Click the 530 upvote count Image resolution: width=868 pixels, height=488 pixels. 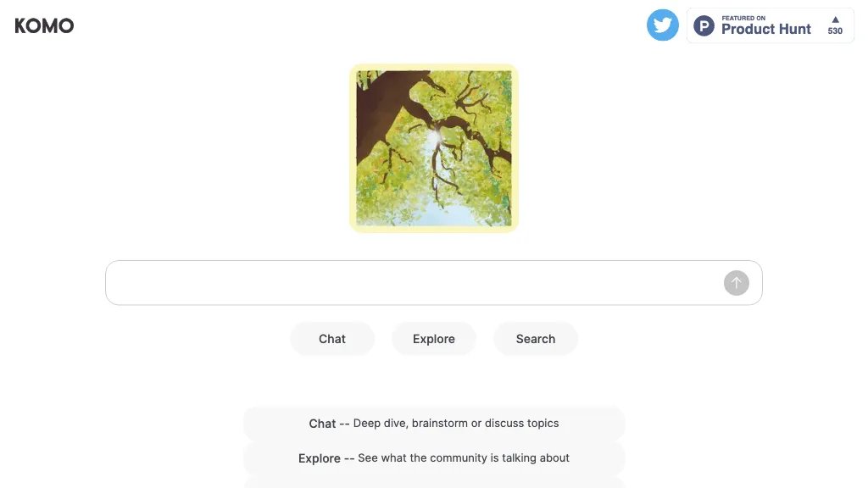click(835, 31)
